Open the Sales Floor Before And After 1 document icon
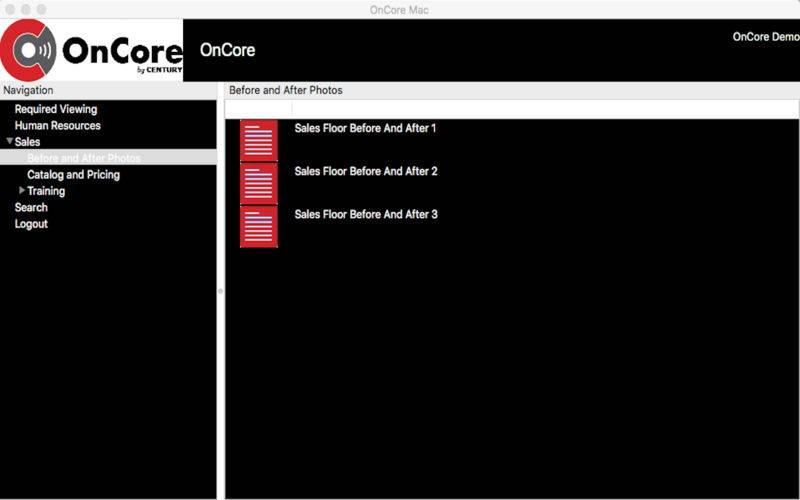 coord(259,140)
